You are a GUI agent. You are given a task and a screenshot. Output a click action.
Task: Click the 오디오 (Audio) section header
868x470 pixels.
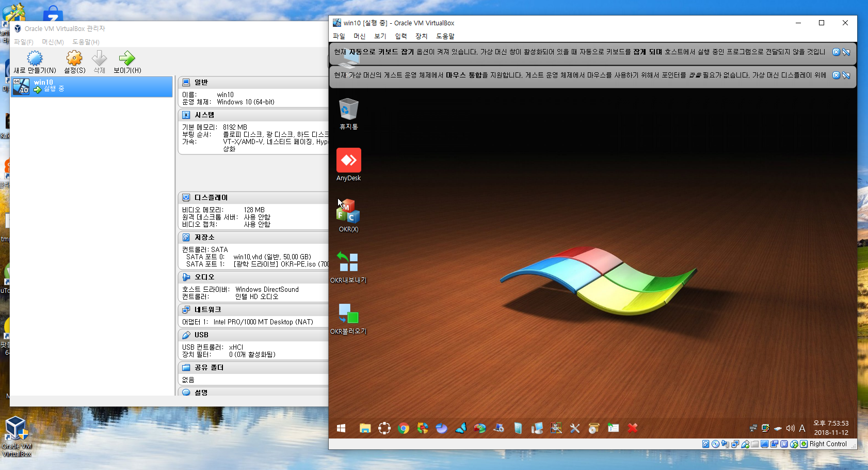[254, 277]
